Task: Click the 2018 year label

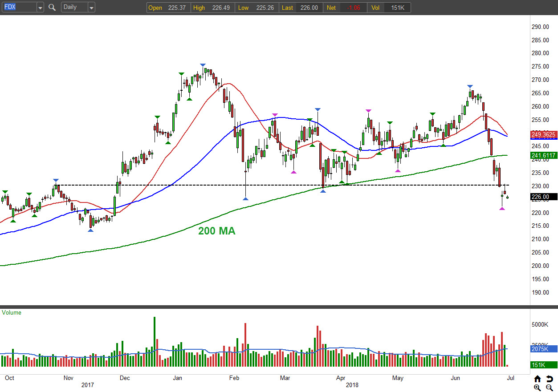Action: point(352,385)
